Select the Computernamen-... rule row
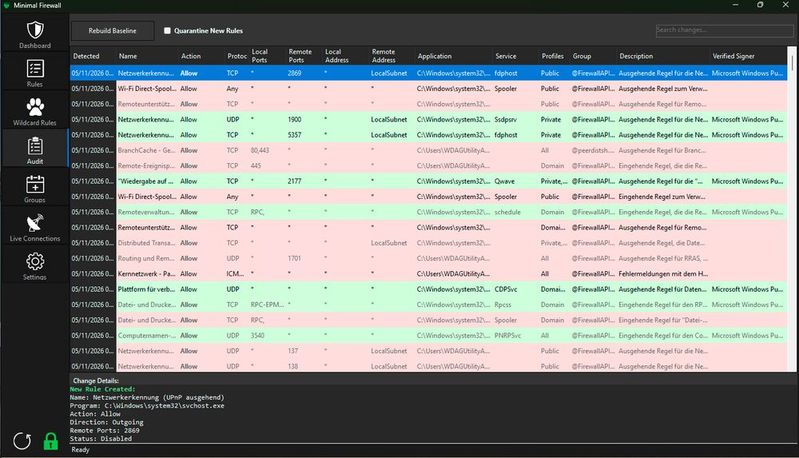This screenshot has width=799, height=458. 429,336
